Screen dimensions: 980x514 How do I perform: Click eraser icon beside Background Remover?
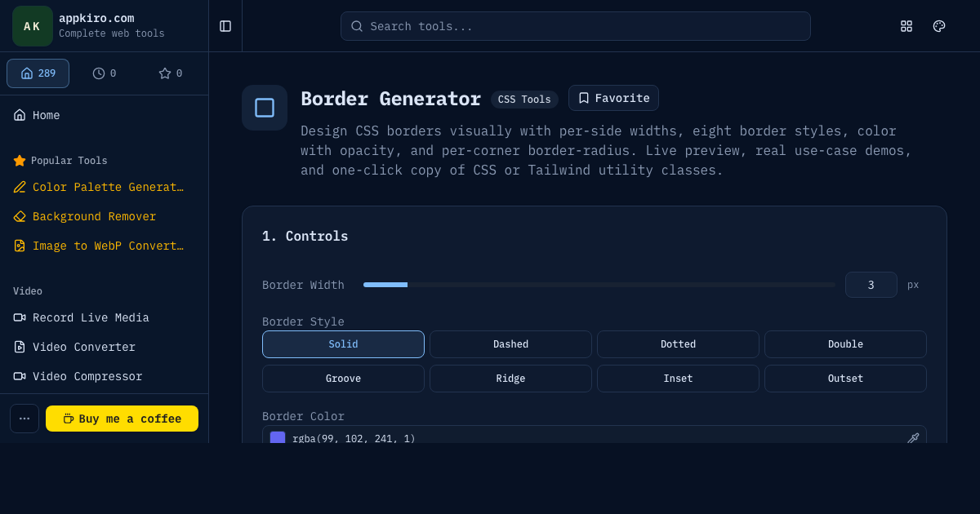[20, 216]
